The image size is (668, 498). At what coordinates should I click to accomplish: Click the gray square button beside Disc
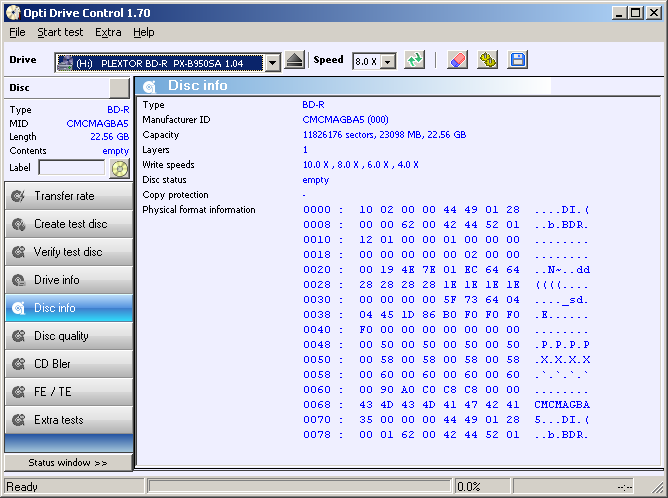coord(119,88)
